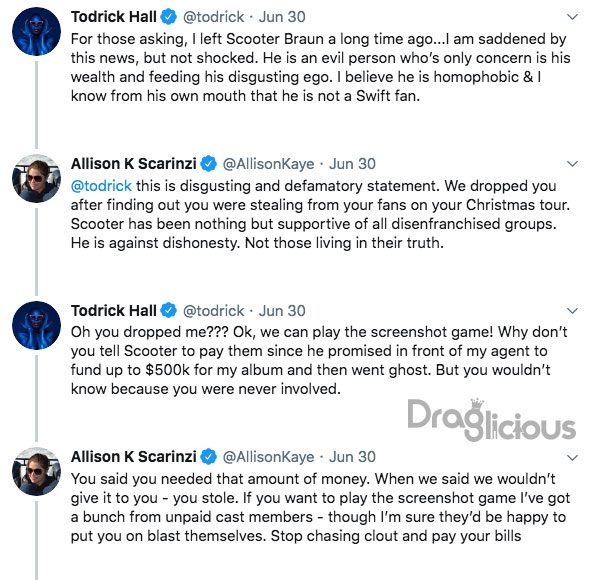Screen dimensions: 592x580
Task: Open Todrick Hall's avatar on third tweet
Action: 36,325
